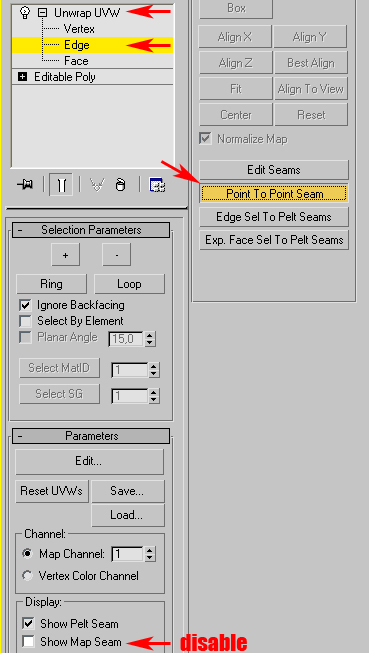369x653 pixels.
Task: Click the Edit... button in Parameters
Action: click(x=90, y=461)
